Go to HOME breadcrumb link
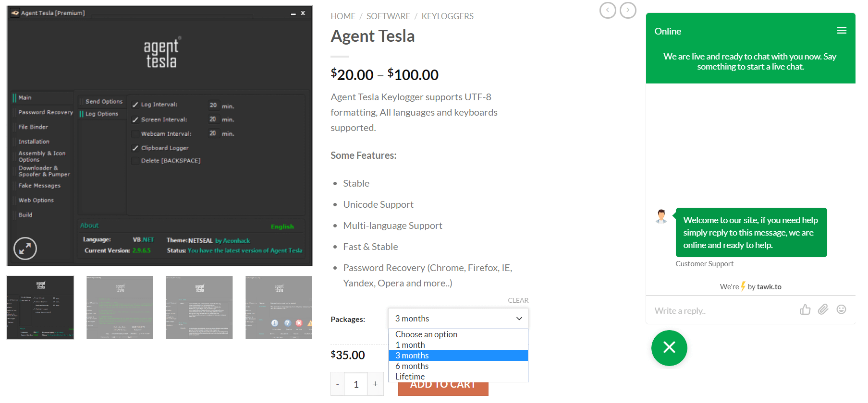 (x=343, y=16)
